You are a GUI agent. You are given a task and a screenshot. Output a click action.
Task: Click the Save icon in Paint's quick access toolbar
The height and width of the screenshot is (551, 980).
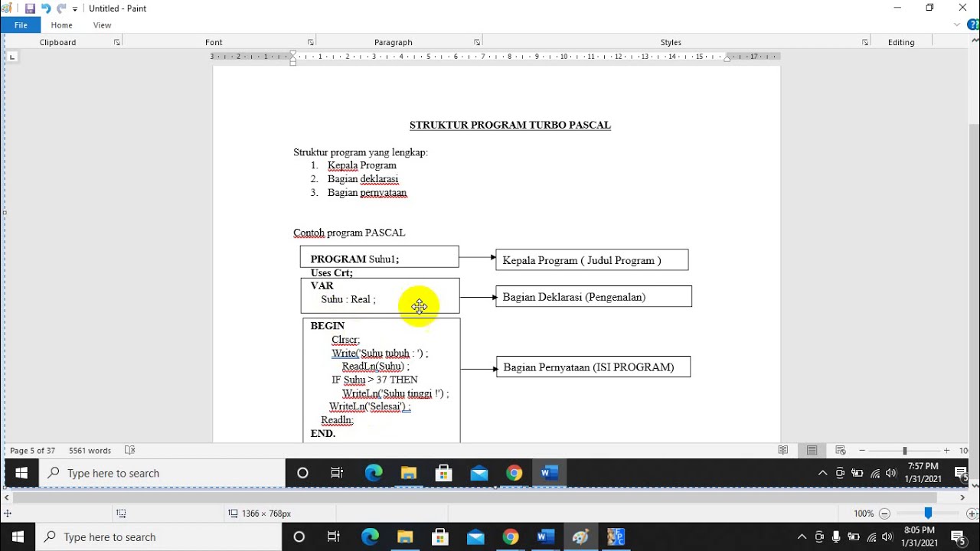[x=30, y=8]
